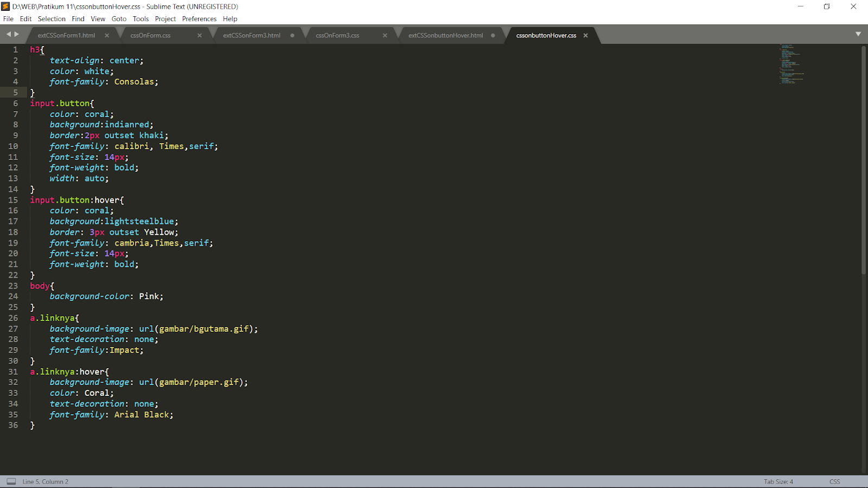
Task: Close the extCSSonForm1.html tab
Action: (107, 35)
